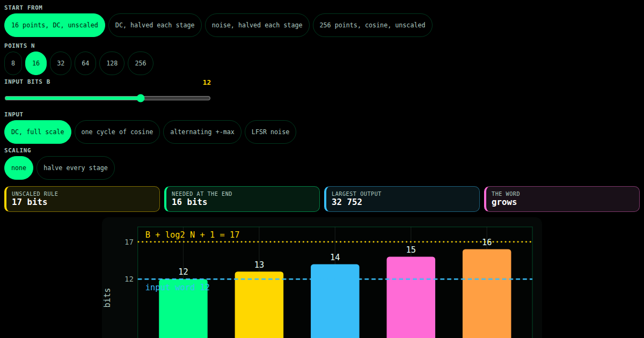Click 'The word grows' card
Screen dimensions: 644x338
point(562,199)
